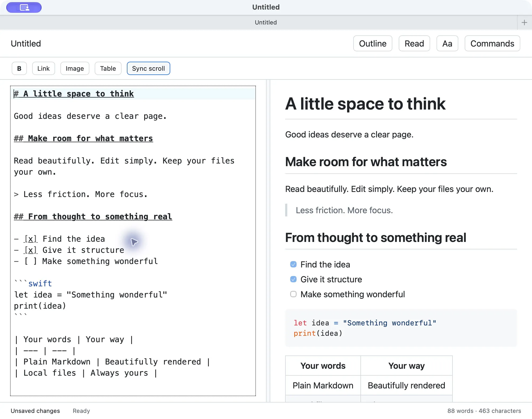Insert a table using Table button

108,69
